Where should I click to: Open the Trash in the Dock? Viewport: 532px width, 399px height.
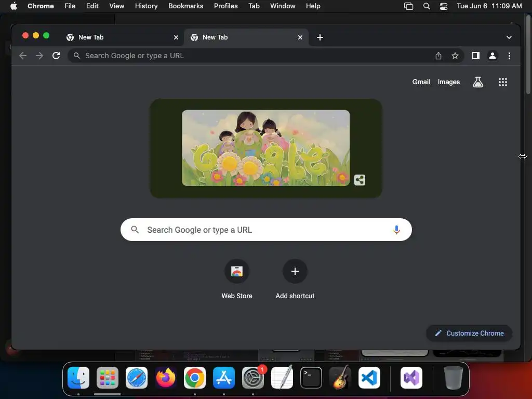453,378
